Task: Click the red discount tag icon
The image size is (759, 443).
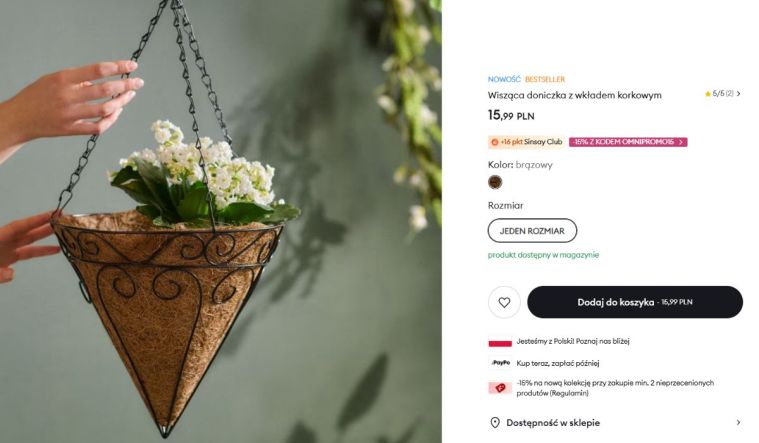Action: pos(500,388)
